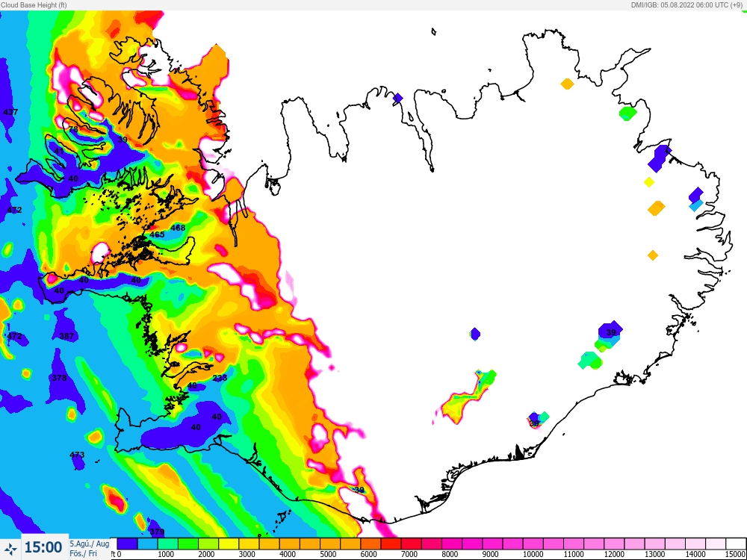Click the 13000 legend scale label
Viewport: 747px width, 560px height.
[654, 555]
